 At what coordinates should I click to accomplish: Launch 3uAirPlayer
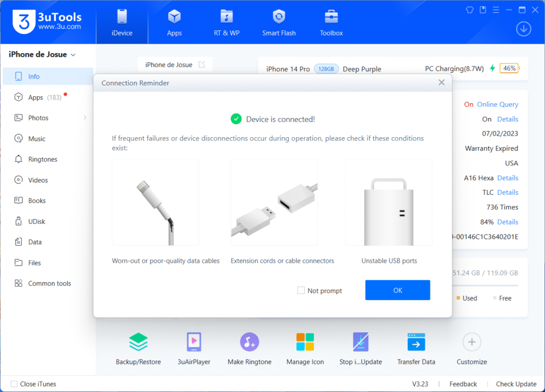pyautogui.click(x=194, y=348)
